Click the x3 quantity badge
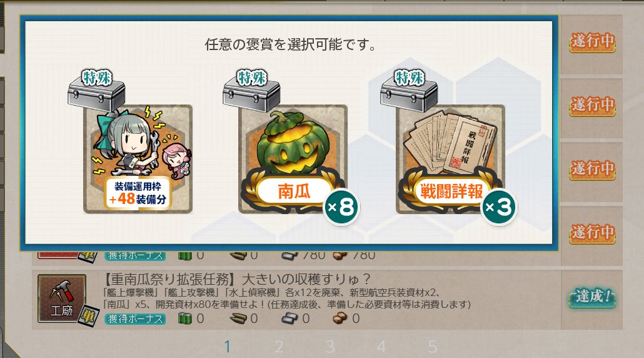 pos(499,207)
